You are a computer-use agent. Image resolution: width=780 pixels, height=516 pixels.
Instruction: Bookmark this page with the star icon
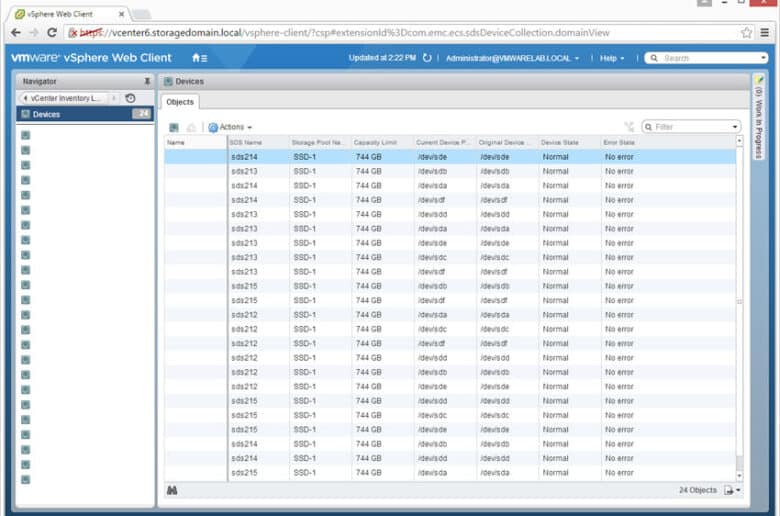746,33
